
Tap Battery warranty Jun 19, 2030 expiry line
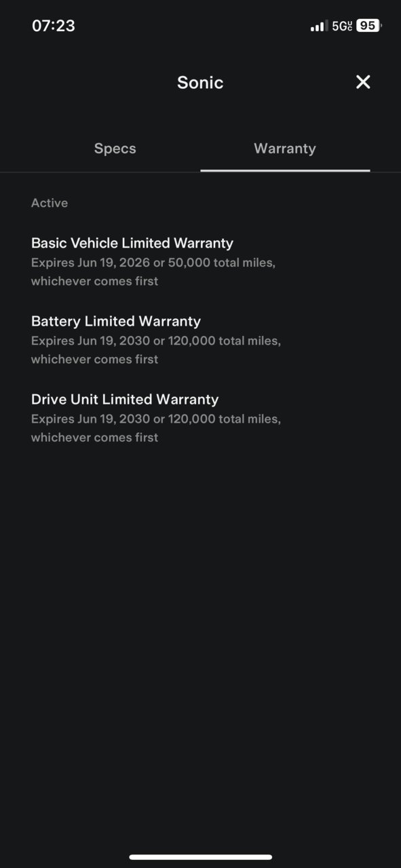click(156, 341)
